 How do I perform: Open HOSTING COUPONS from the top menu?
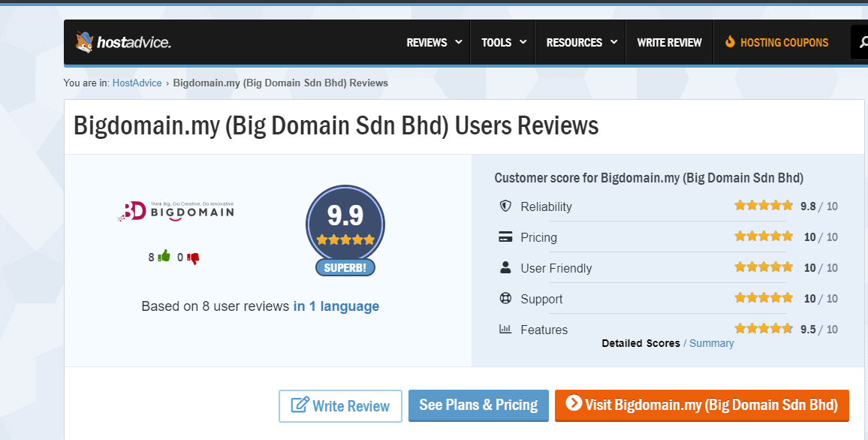[784, 42]
